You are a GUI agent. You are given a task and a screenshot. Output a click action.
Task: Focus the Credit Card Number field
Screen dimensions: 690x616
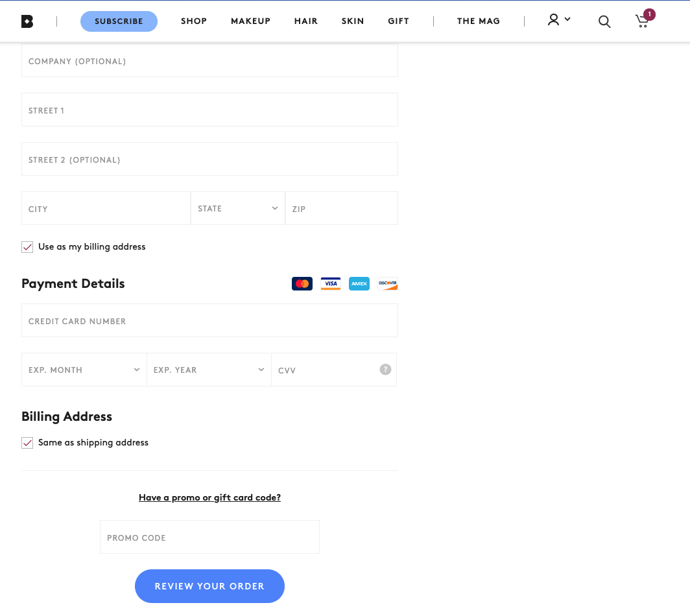(209, 320)
